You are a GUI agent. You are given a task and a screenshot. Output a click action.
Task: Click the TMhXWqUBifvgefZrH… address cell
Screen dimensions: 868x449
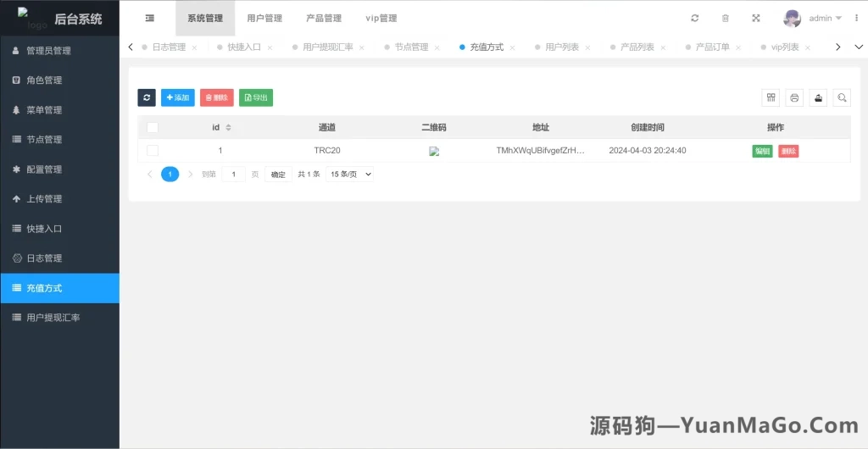(x=540, y=151)
